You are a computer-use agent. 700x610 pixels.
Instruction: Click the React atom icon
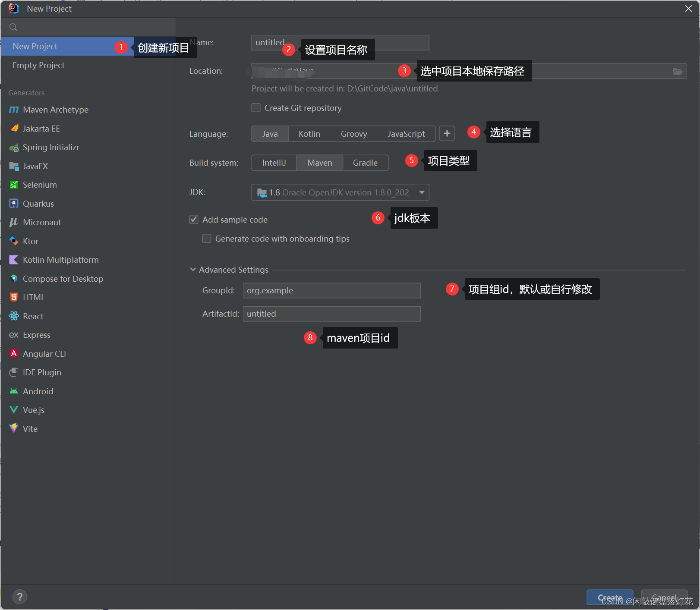click(x=14, y=316)
